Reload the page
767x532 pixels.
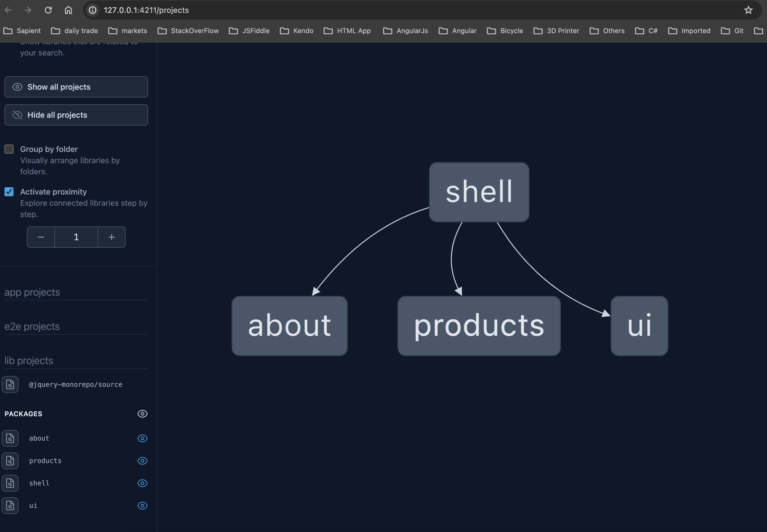(48, 10)
